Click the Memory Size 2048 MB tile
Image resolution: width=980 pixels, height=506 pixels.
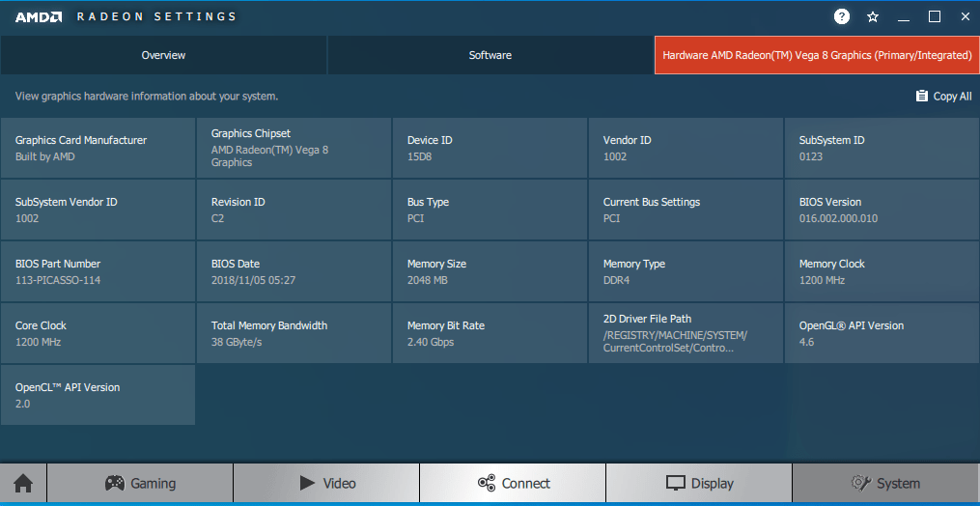click(x=490, y=271)
